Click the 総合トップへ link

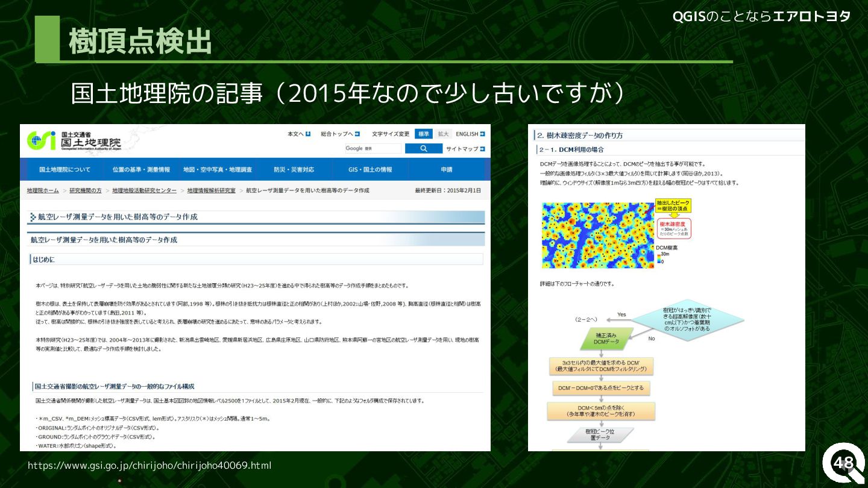pos(336,134)
